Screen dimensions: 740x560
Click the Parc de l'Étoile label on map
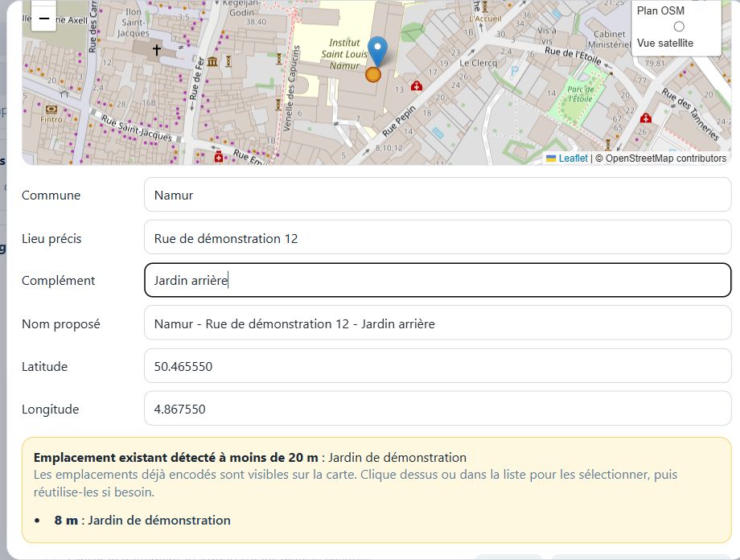click(x=581, y=94)
